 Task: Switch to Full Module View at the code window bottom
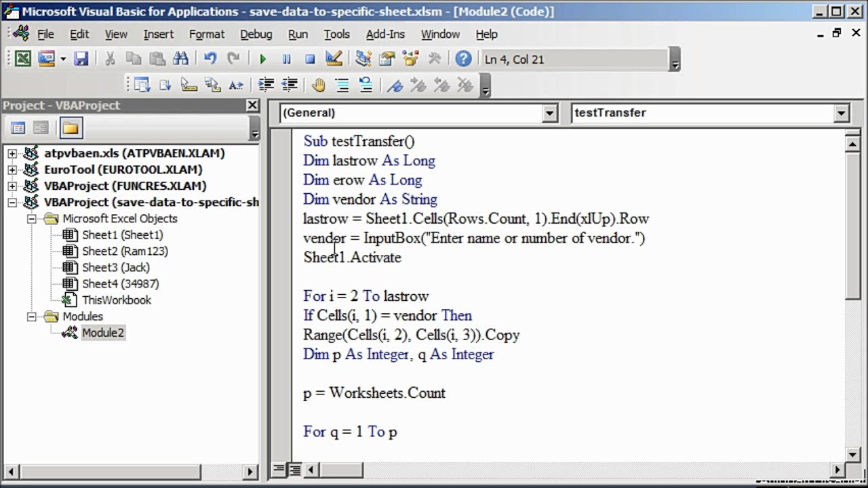click(295, 469)
